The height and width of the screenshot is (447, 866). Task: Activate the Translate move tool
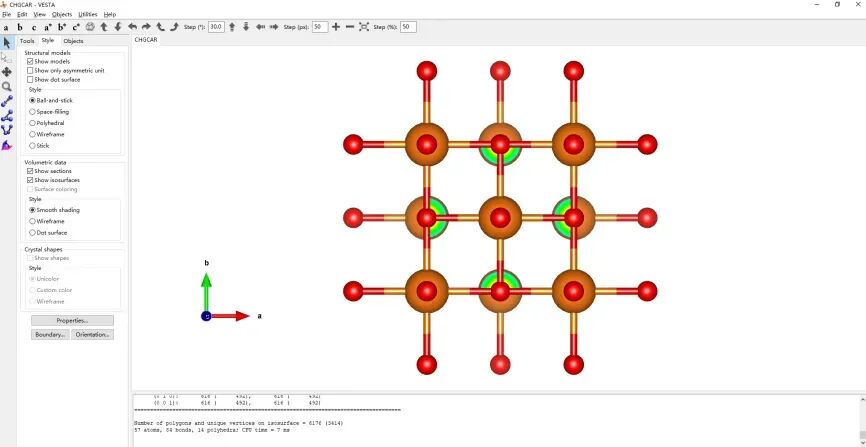[x=7, y=72]
